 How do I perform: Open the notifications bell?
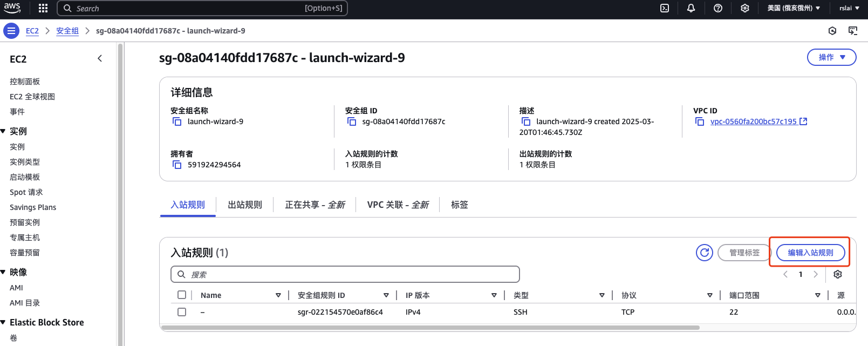(691, 8)
